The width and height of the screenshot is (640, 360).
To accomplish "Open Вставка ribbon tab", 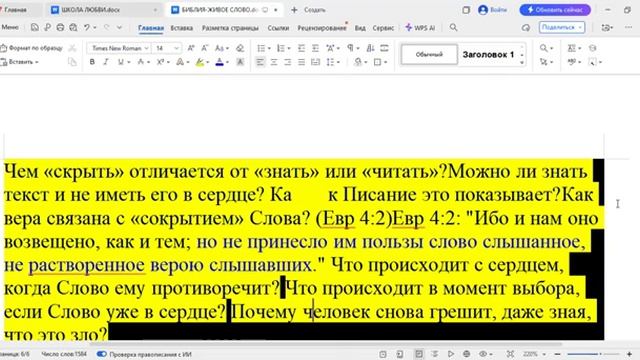I will (x=182, y=28).
